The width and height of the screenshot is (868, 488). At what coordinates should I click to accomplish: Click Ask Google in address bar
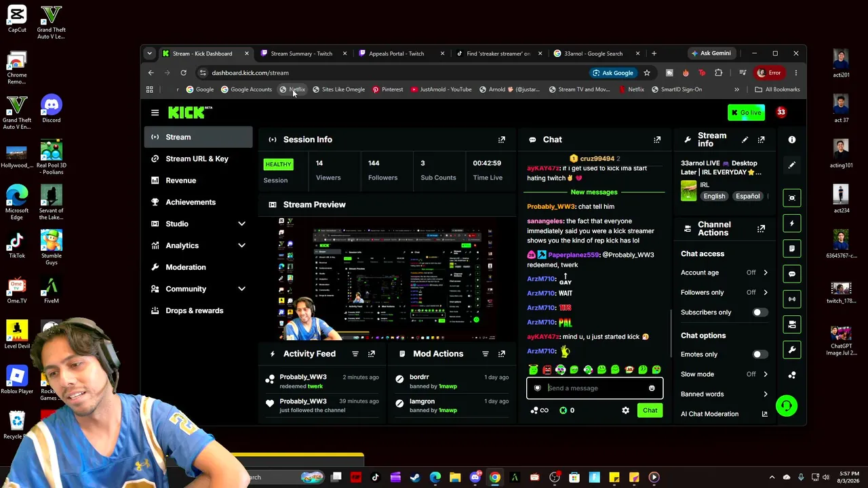pos(613,73)
